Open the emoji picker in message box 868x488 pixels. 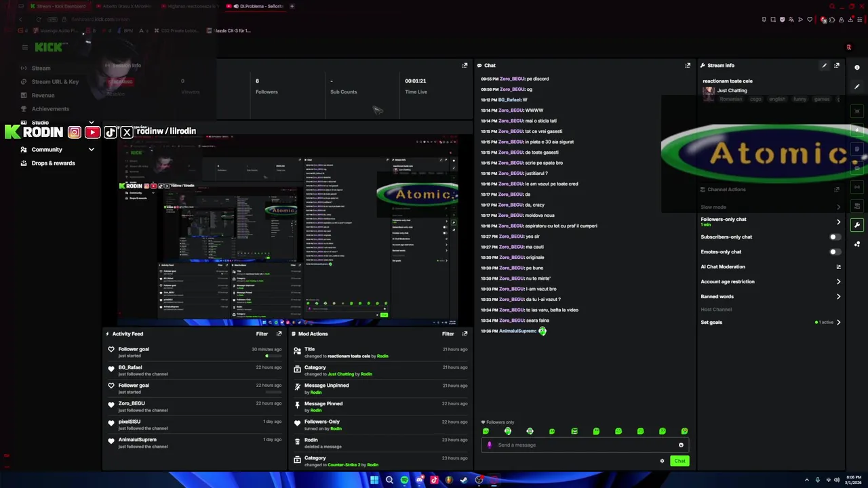(681, 445)
